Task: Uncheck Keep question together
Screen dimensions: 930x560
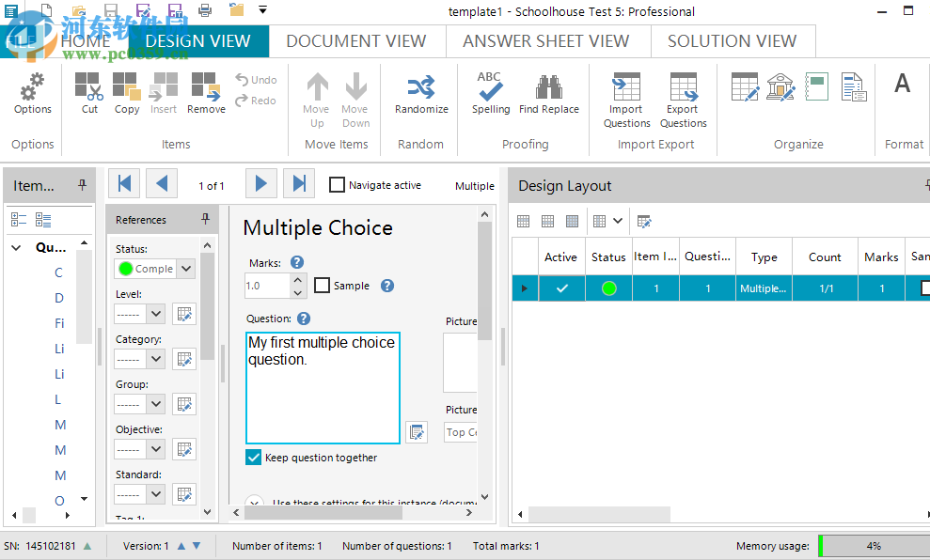Action: point(253,458)
